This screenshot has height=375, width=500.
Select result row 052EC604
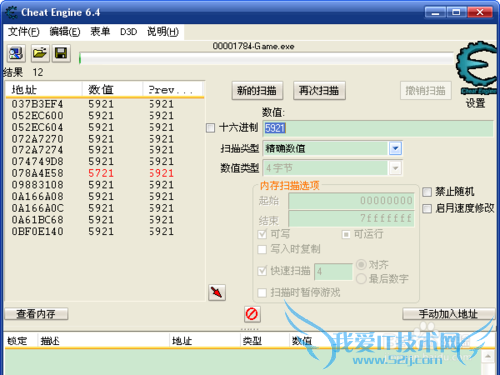(105, 128)
